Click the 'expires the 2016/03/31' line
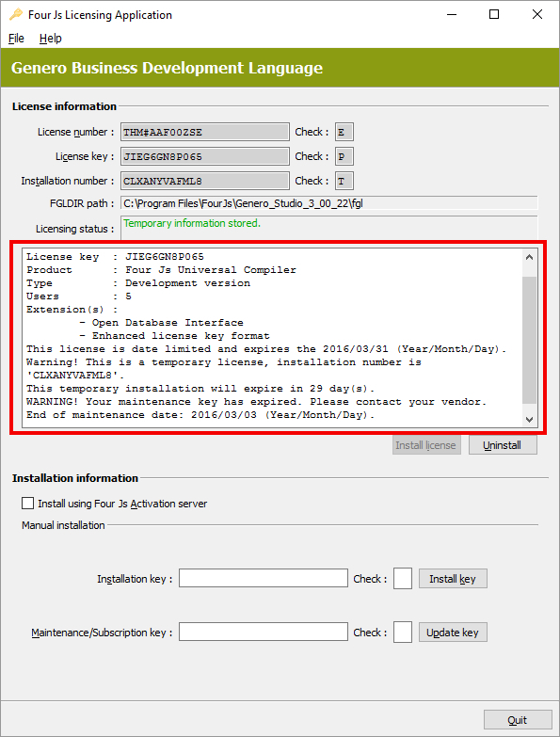Viewport: 560px width, 737px height. [x=266, y=349]
